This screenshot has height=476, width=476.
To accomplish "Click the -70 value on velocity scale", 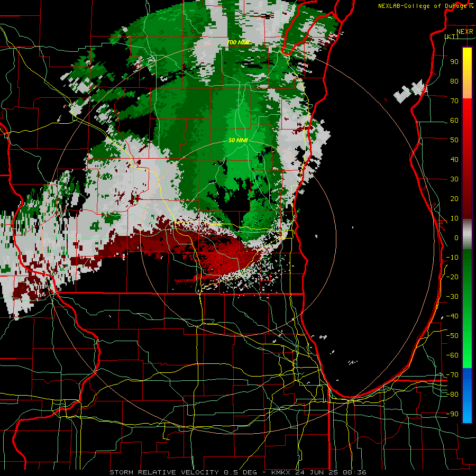I will coord(452,375).
